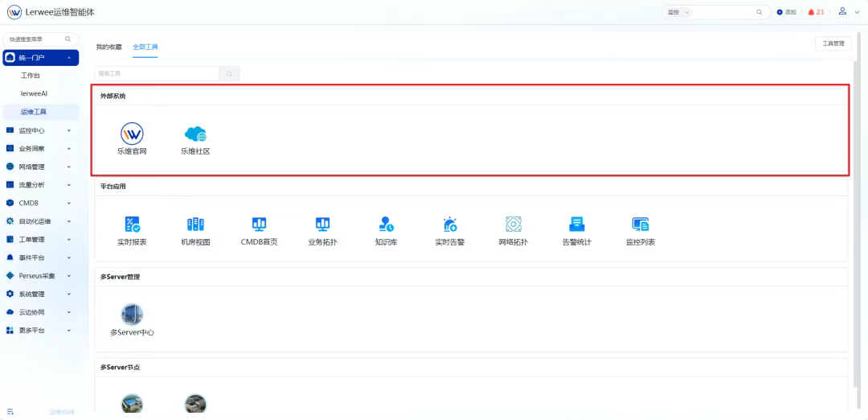Open the 监控 search scope dropdown
Image resolution: width=868 pixels, height=420 pixels.
679,12
